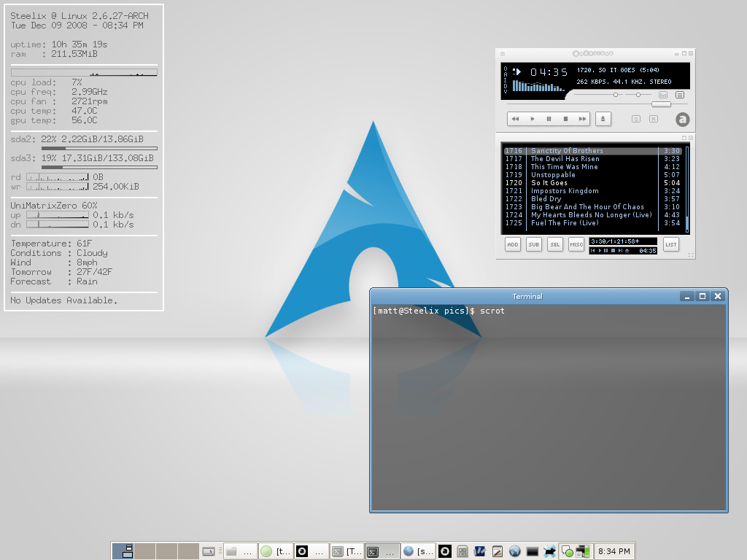Launch the notepad text editor launcher
The image size is (747, 560).
click(x=498, y=551)
